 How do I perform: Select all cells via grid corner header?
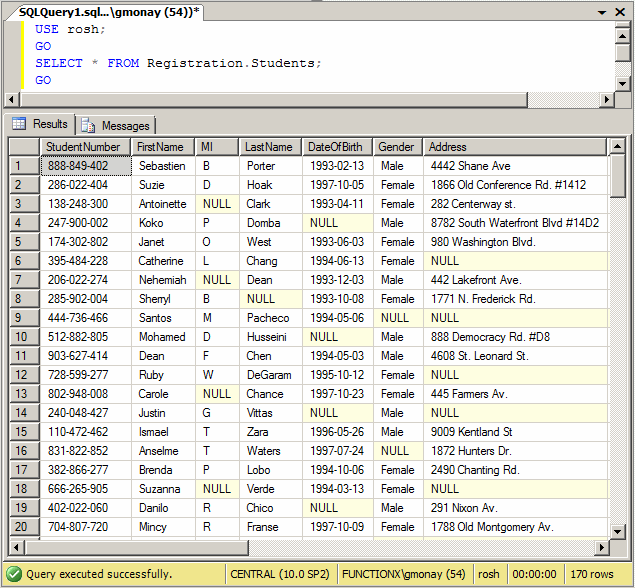click(24, 147)
